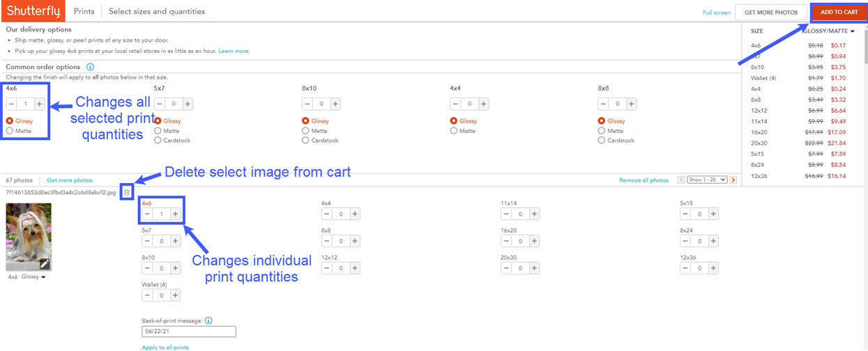Click the Back-of-print message text field
The height and width of the screenshot is (351, 868).
point(189,332)
